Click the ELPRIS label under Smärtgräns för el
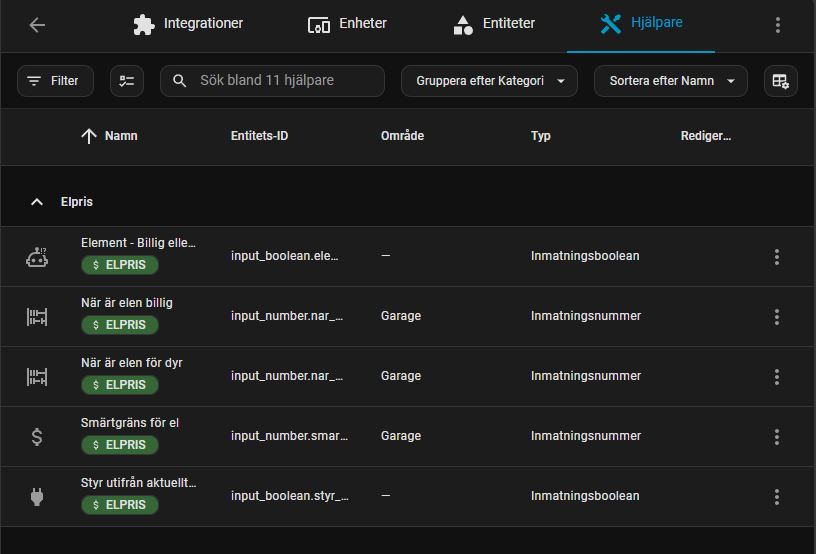 point(120,445)
